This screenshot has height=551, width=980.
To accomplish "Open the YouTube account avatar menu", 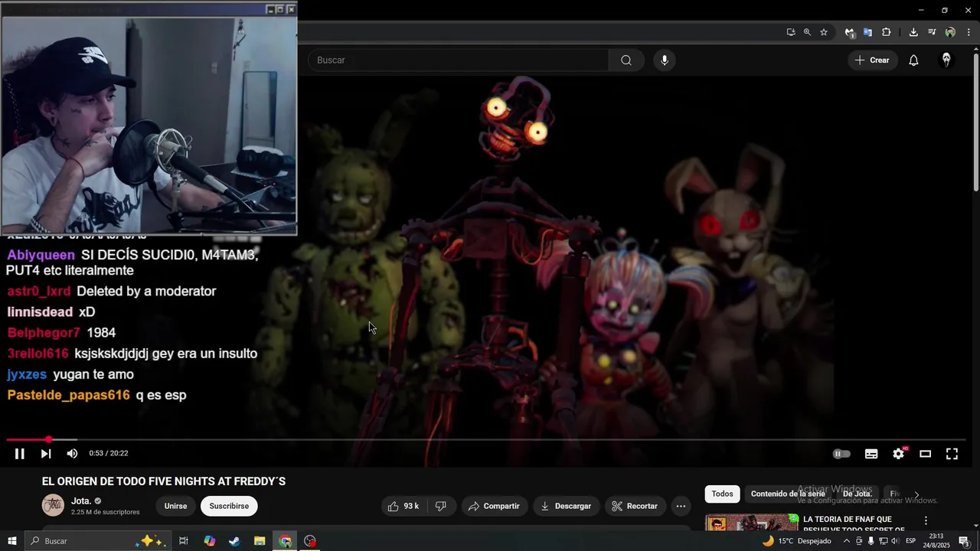I will tap(946, 60).
